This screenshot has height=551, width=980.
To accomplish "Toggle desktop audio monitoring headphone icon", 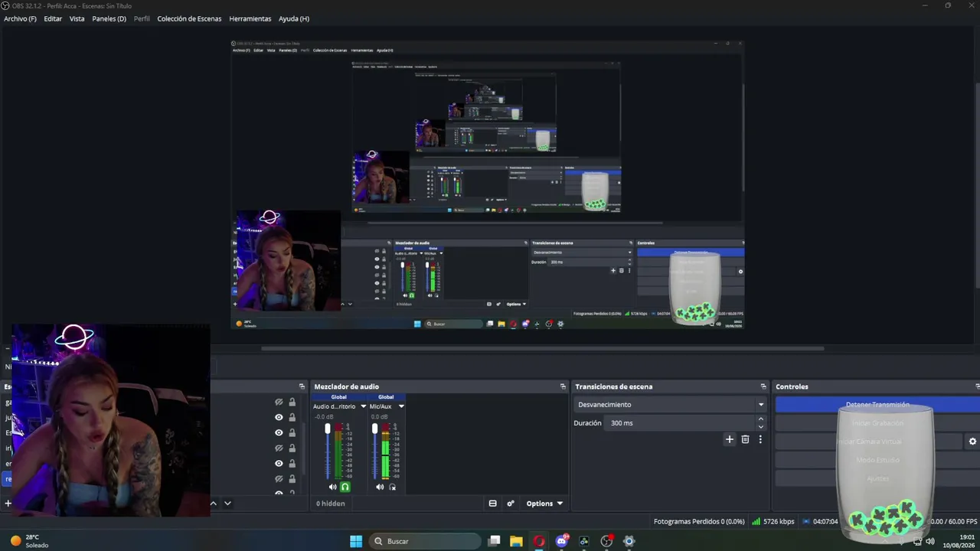I will [345, 487].
